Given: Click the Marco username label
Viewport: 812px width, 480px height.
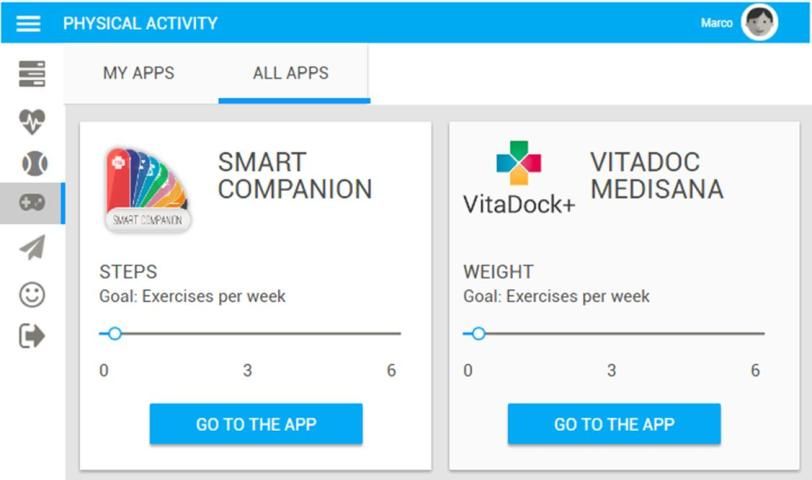Looking at the screenshot, I should pyautogui.click(x=716, y=23).
